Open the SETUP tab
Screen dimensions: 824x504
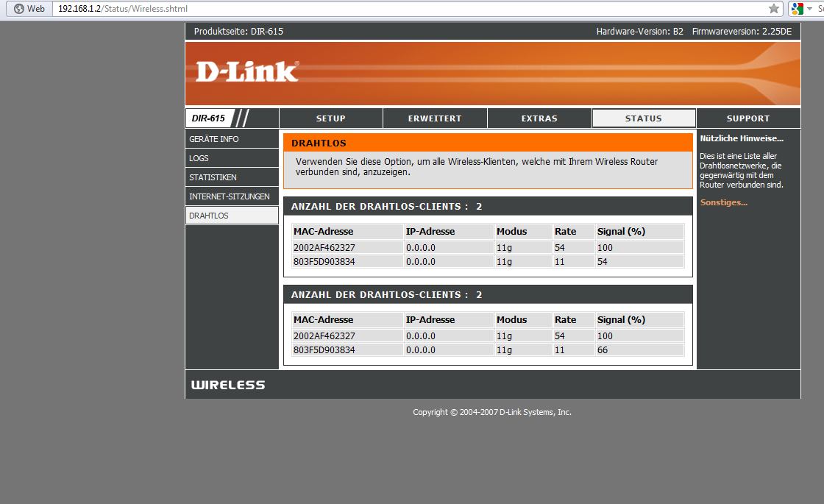330,118
